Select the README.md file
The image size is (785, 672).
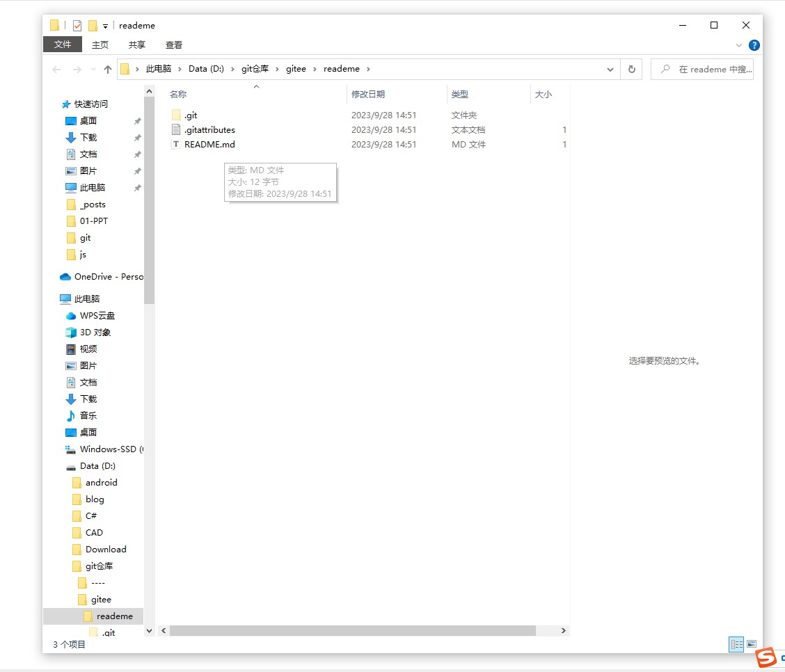point(209,145)
